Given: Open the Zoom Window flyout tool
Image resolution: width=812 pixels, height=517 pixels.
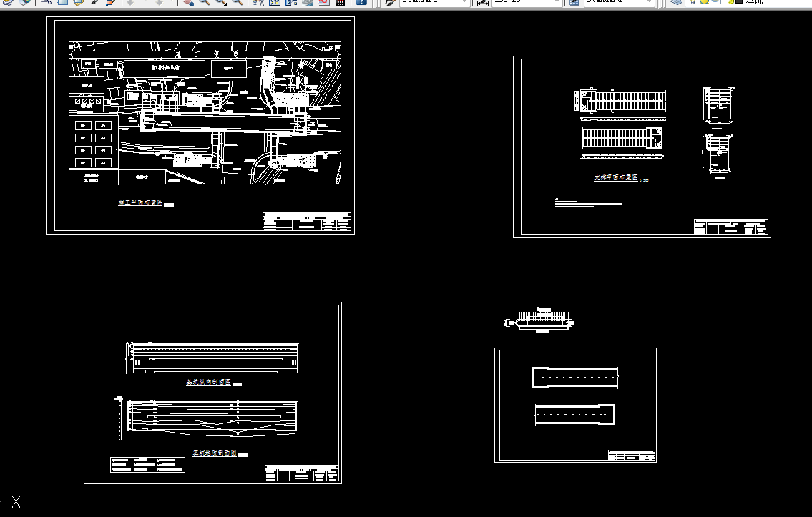Looking at the screenshot, I should click(x=220, y=1).
